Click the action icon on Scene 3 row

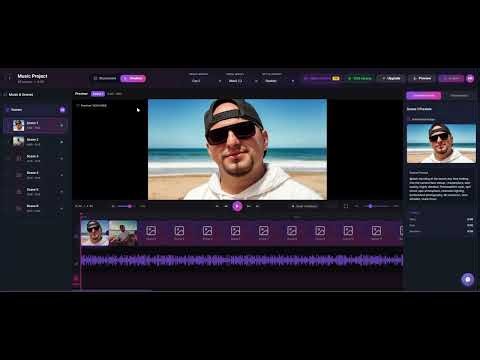point(61,158)
